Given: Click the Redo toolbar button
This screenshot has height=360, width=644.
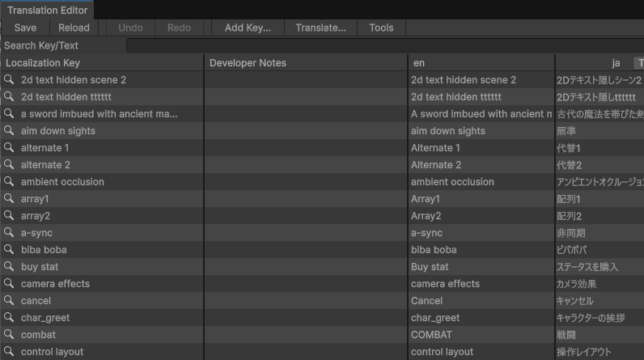Looking at the screenshot, I should pyautogui.click(x=179, y=28).
